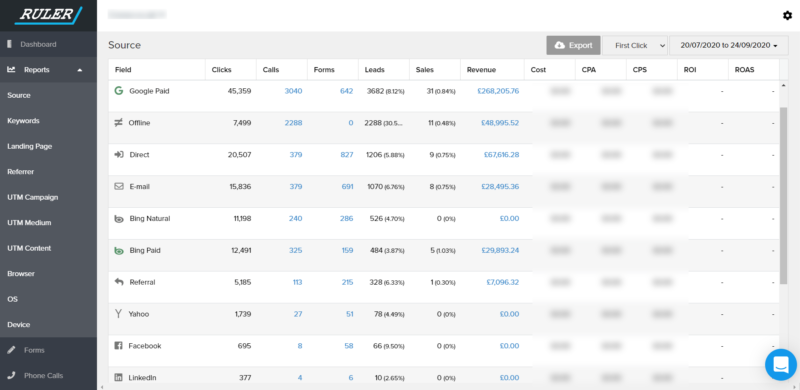Open Google Paid forms value 642
The image size is (800, 390).
(346, 91)
